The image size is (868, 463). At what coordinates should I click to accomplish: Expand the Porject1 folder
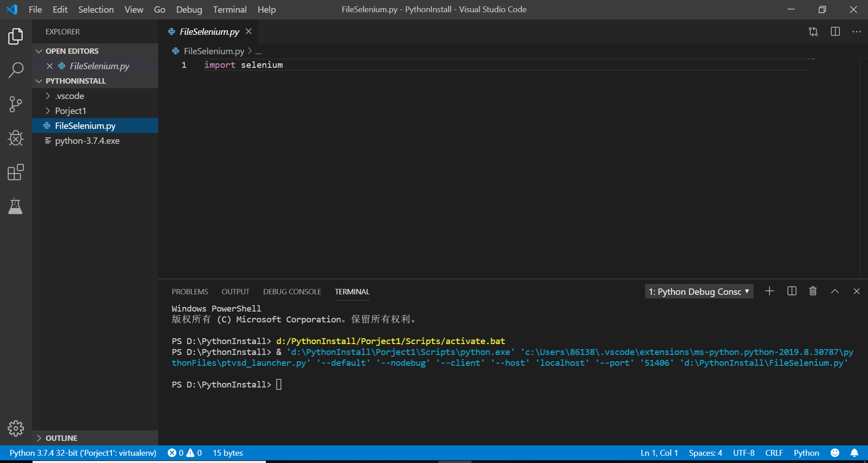point(48,111)
